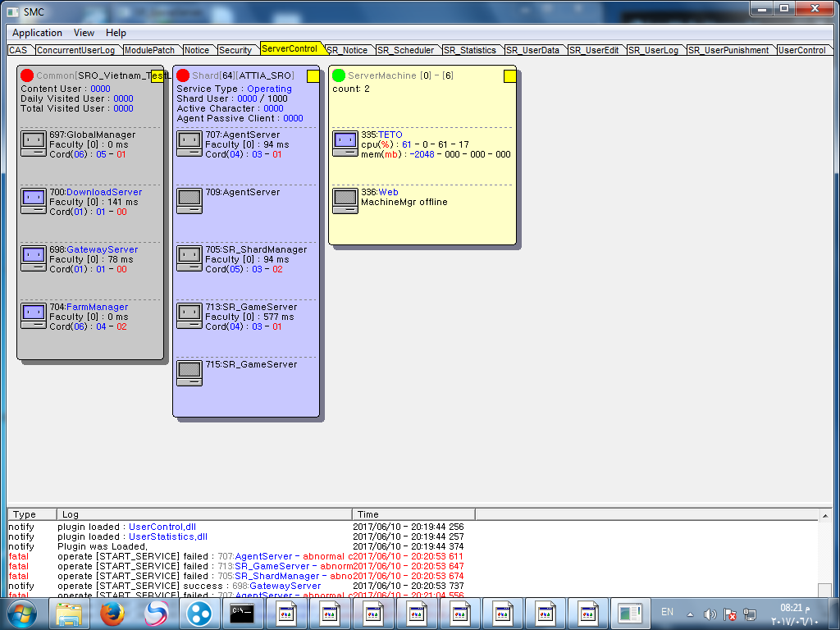Open command prompt from taskbar

[x=242, y=614]
